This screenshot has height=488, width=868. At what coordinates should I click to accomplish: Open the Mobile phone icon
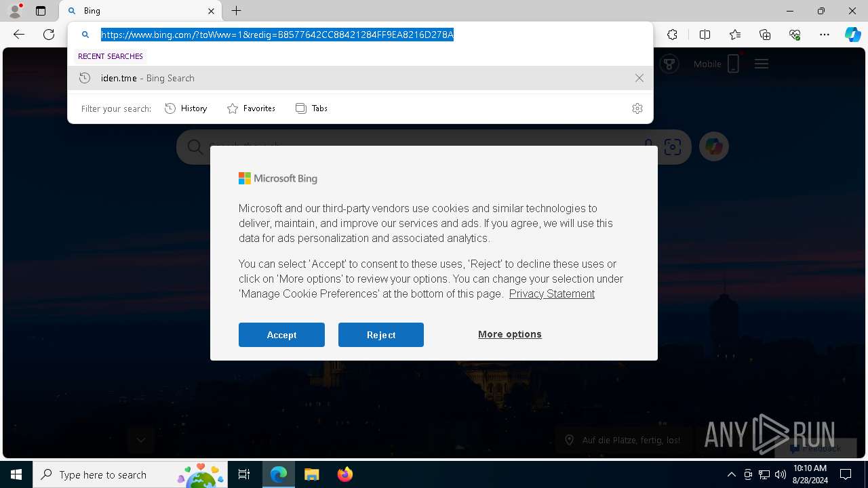733,64
